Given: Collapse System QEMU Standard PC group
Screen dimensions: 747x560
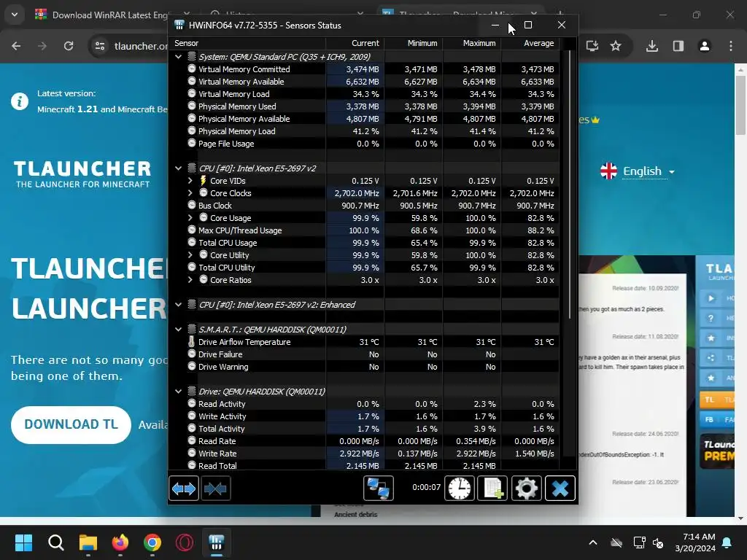Looking at the screenshot, I should point(178,57).
